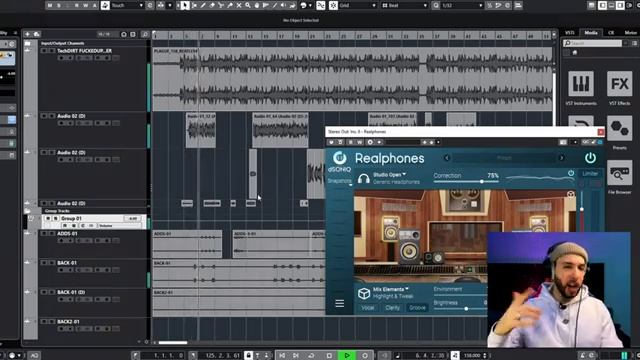
Task: Open the Beat grid type dropdown
Action: tap(405, 5)
